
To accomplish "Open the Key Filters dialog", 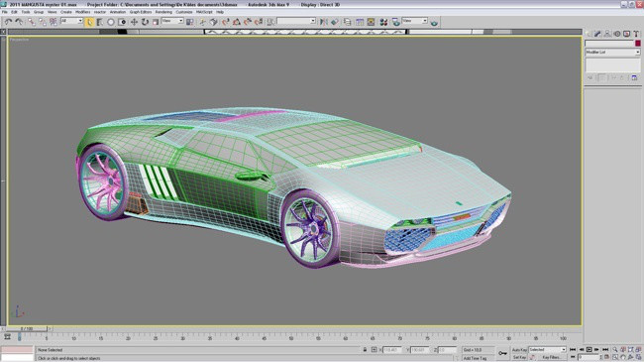I will (x=551, y=357).
